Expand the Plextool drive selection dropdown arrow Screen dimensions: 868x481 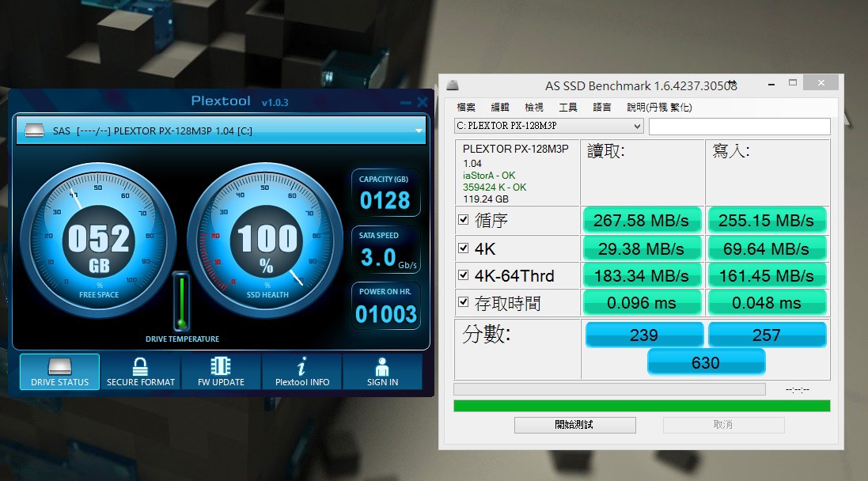coord(419,131)
